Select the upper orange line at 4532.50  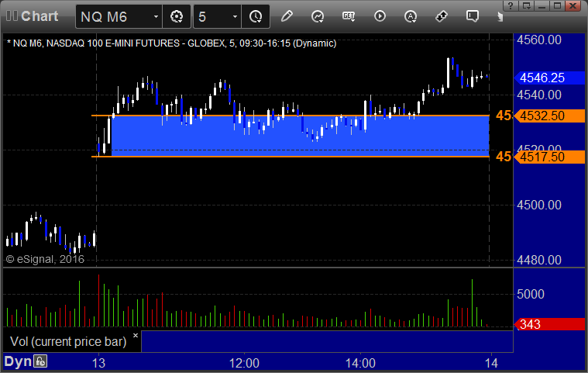coord(291,116)
